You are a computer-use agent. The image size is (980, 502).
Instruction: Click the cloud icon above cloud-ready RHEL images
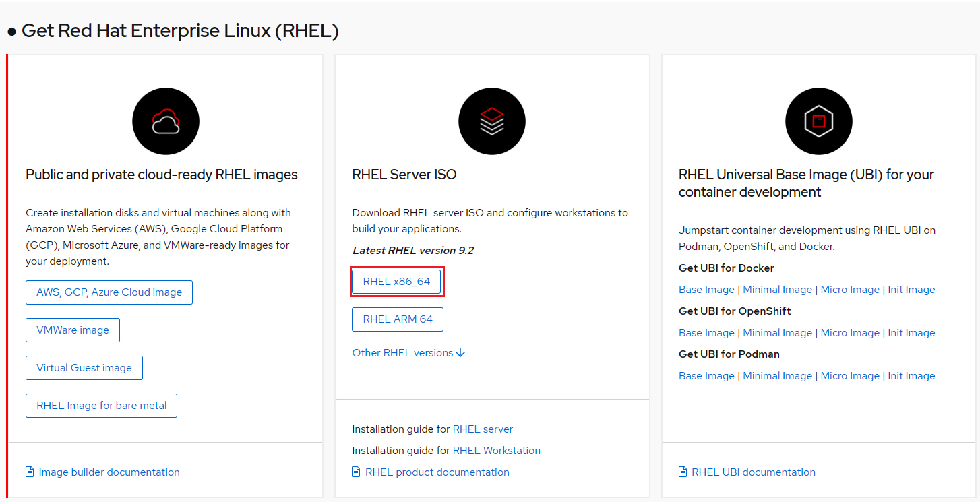[x=165, y=121]
